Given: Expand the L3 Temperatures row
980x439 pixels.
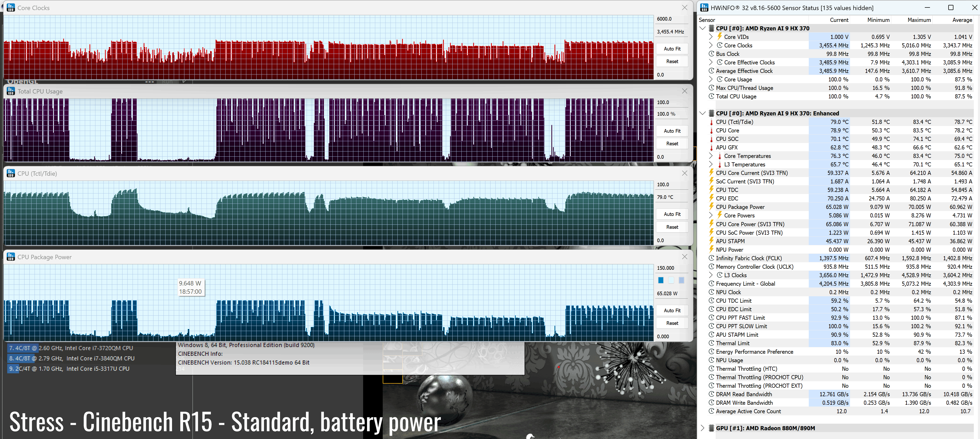Looking at the screenshot, I should 711,165.
